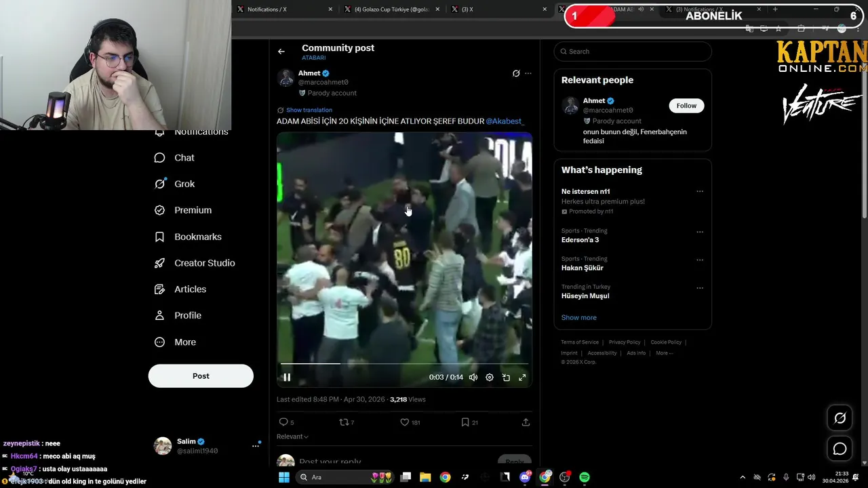Open replies via the comment icon showing 5
This screenshot has height=488, width=868.
[x=287, y=422]
